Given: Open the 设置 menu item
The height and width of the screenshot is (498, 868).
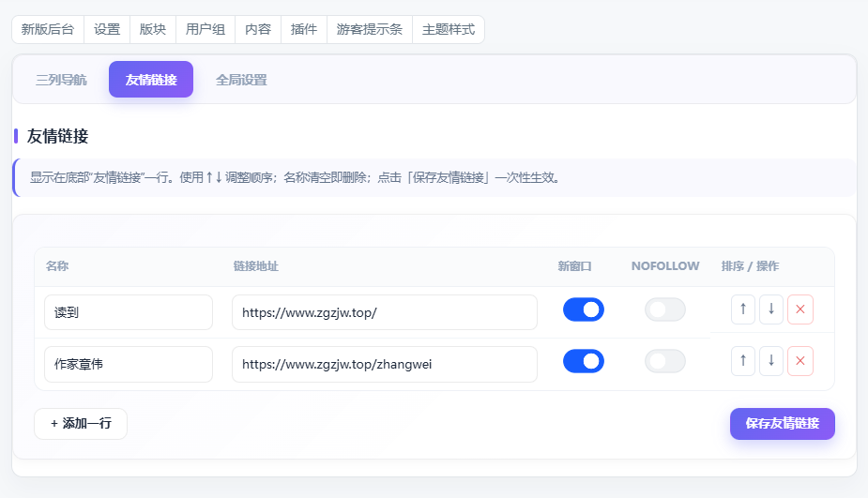Looking at the screenshot, I should click(x=107, y=29).
